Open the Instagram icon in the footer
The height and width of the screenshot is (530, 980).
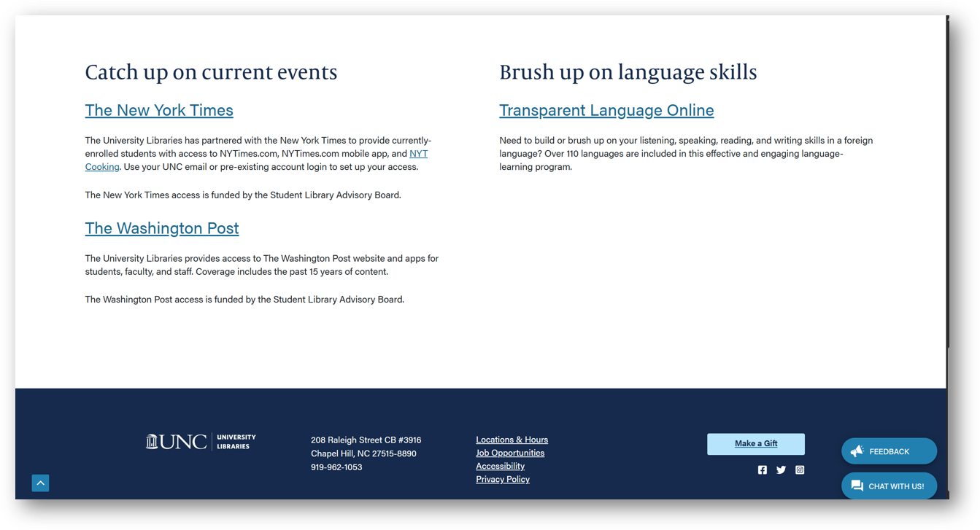tap(800, 470)
